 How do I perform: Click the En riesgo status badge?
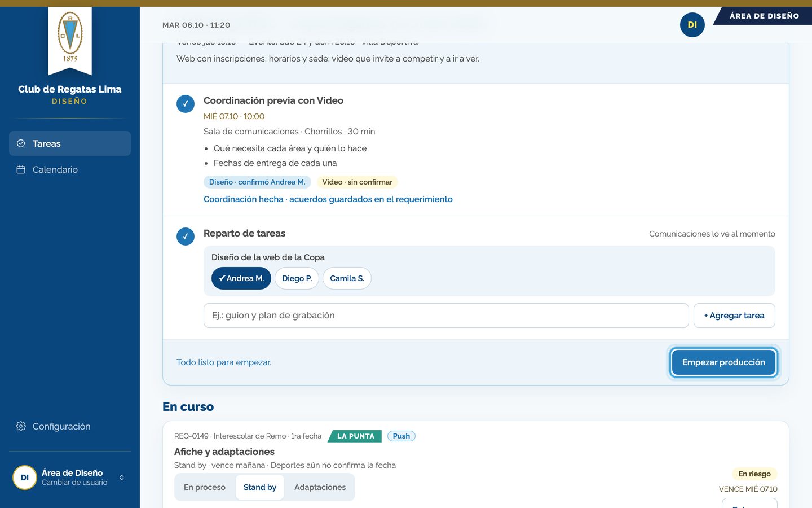[x=754, y=474]
